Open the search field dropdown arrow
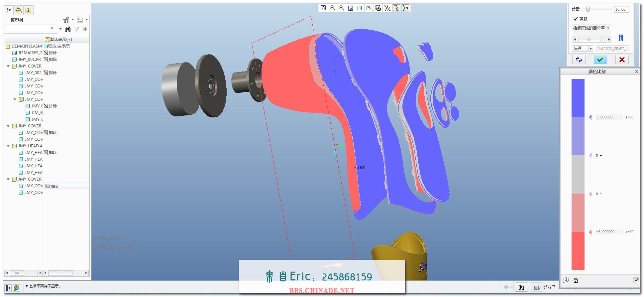The image size is (644, 297). [60, 29]
